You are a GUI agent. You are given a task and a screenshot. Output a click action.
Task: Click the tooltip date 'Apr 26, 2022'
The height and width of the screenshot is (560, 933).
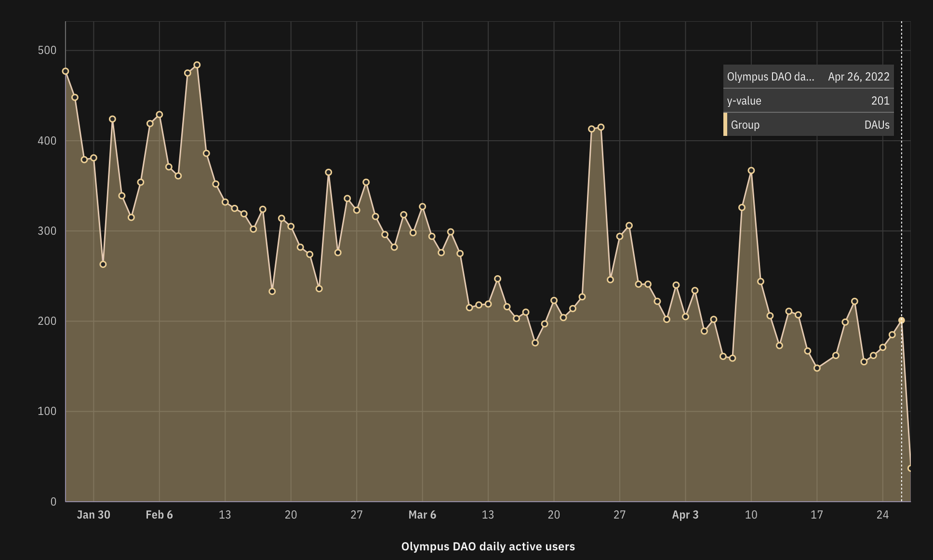pyautogui.click(x=858, y=77)
